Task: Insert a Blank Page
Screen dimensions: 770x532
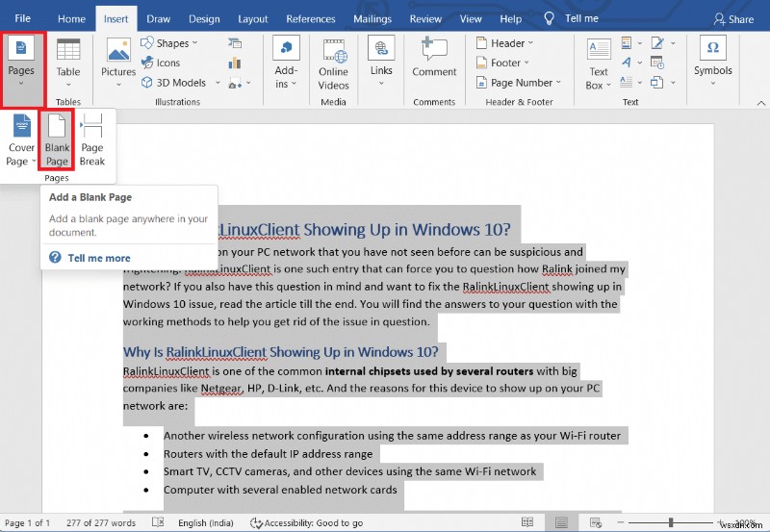Action: click(x=57, y=139)
